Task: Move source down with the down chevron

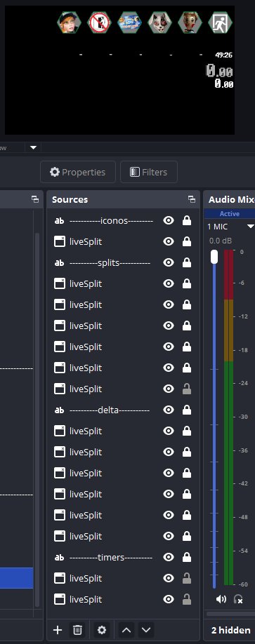Action: (x=145, y=630)
